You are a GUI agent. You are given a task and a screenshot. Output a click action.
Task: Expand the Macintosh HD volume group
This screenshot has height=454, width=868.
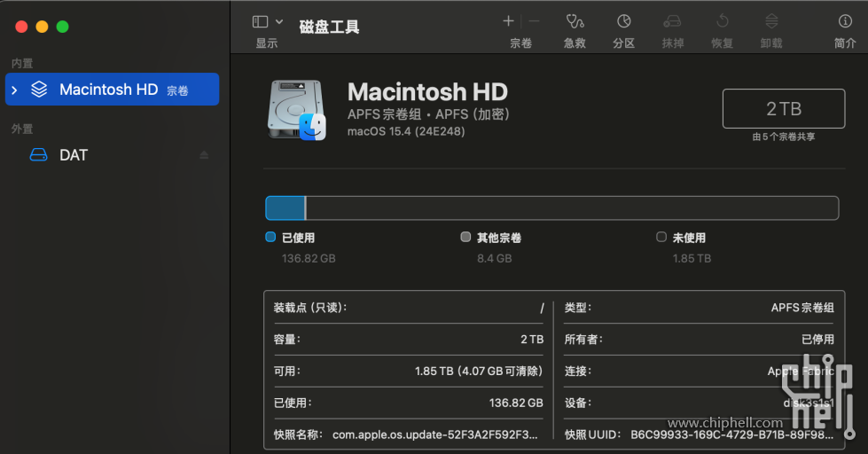pos(14,90)
